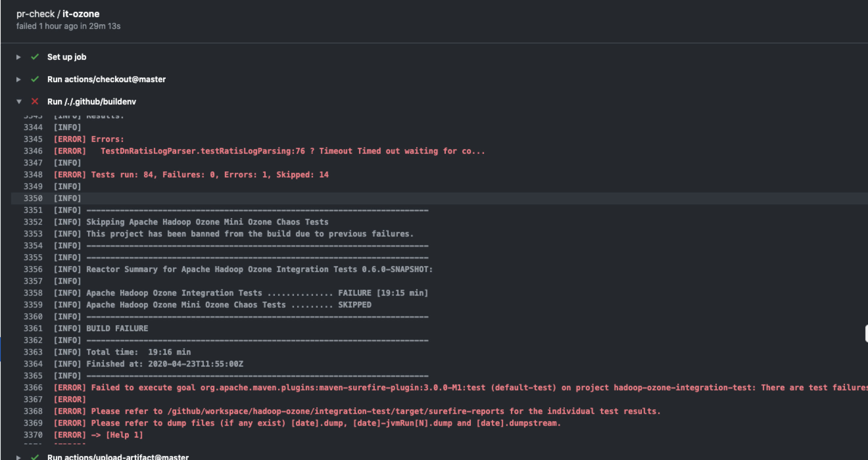This screenshot has width=868, height=460.
Task: Expand the Run actions/upload-artifact@master step
Action: tap(18, 457)
